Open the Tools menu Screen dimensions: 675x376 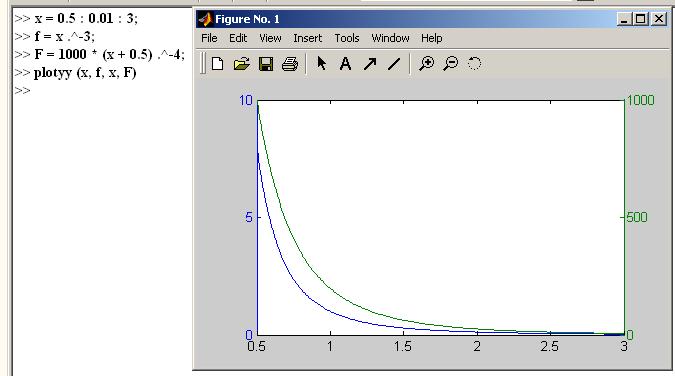(x=347, y=38)
